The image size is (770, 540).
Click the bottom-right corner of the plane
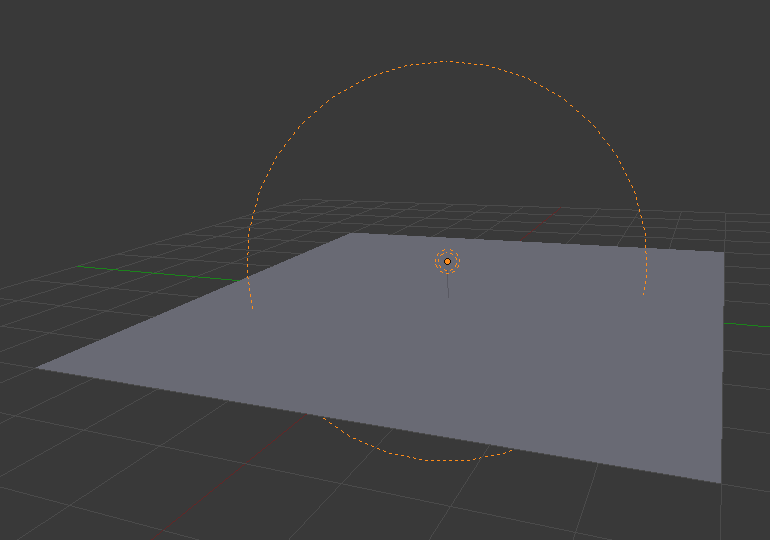pos(720,482)
